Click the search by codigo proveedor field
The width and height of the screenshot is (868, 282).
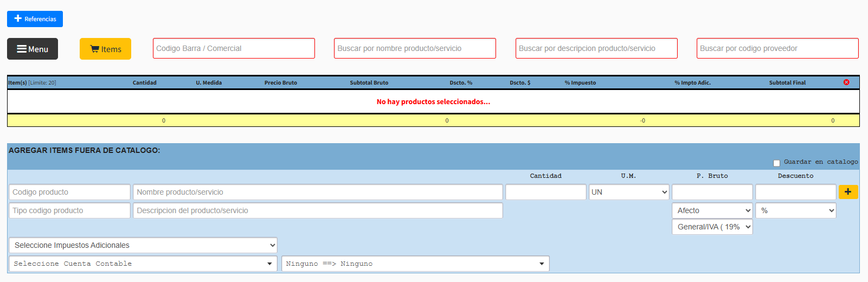(777, 48)
